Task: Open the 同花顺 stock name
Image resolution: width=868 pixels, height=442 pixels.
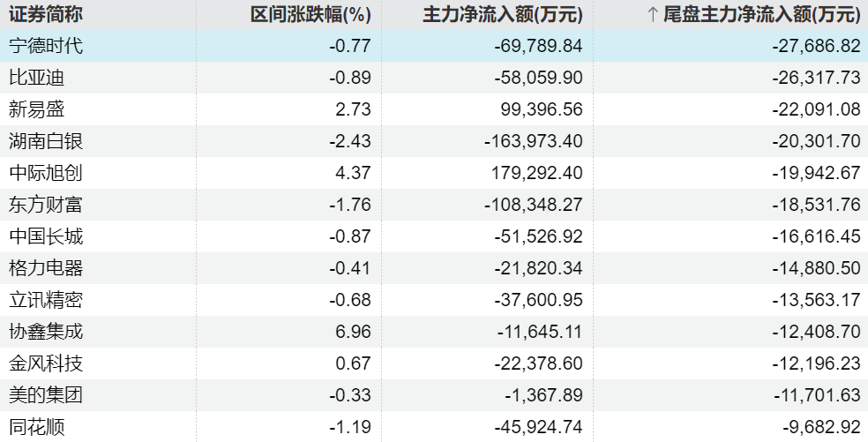Action: tap(37, 428)
